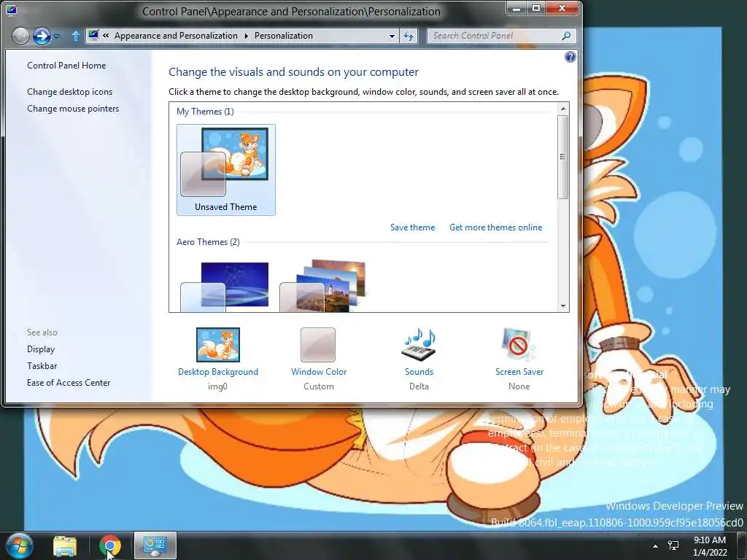
Task: Select the landscapes Aero theme thumbnail
Action: pyautogui.click(x=323, y=286)
